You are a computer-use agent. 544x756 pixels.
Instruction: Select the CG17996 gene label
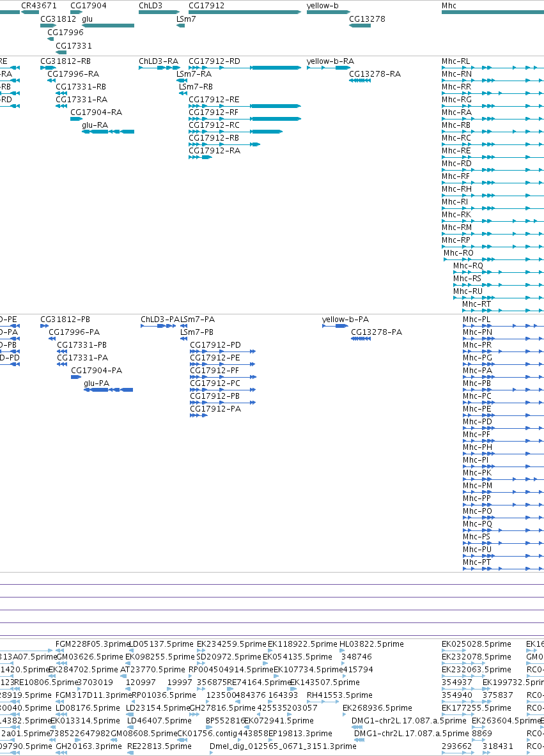pos(65,33)
